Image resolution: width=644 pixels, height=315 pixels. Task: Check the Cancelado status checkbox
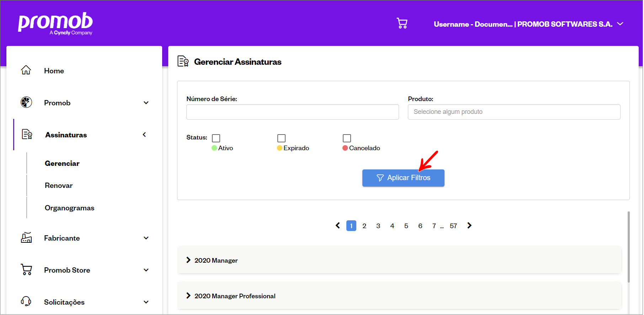click(347, 138)
